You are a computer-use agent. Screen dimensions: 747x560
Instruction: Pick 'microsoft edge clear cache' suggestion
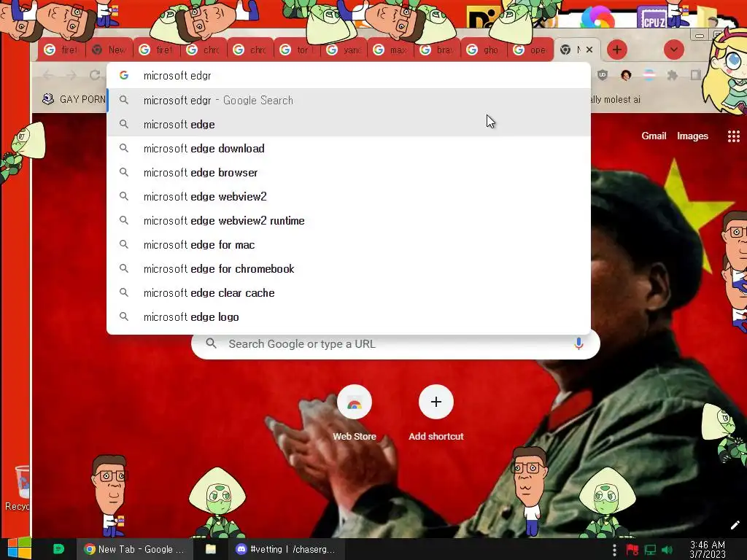[349, 293]
